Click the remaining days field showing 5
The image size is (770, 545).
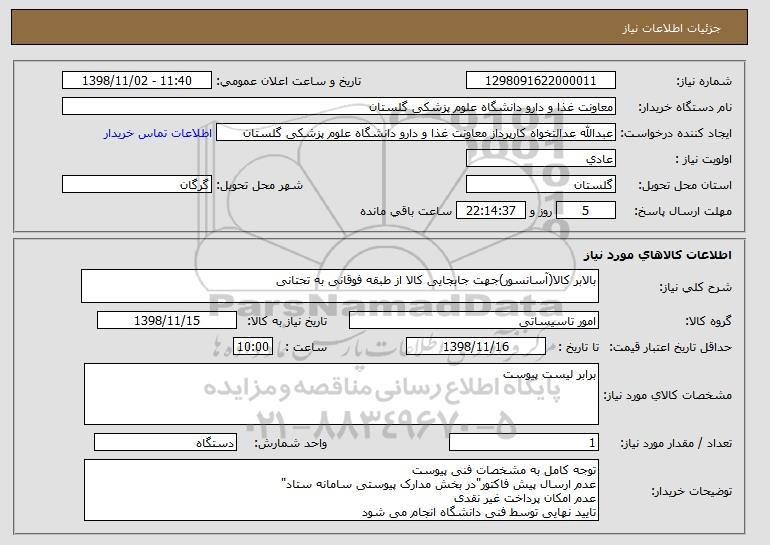click(x=585, y=211)
